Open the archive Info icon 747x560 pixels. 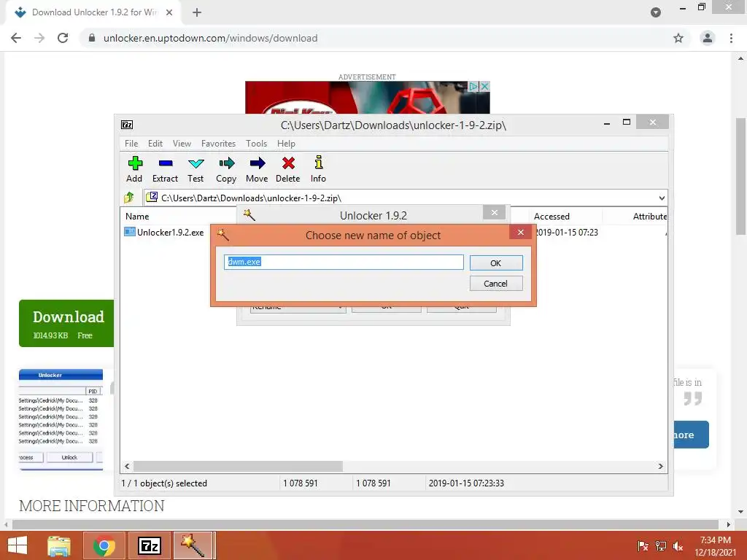pos(318,169)
